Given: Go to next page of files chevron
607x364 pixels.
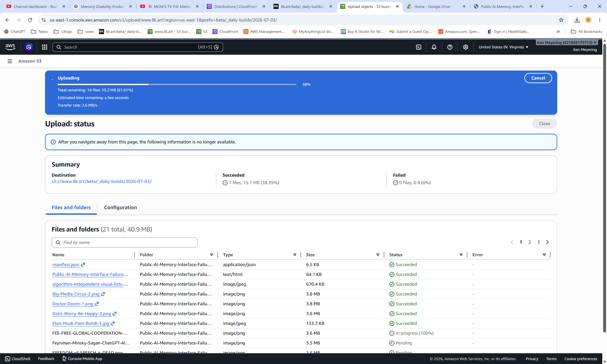Looking at the screenshot, I should pos(547,242).
